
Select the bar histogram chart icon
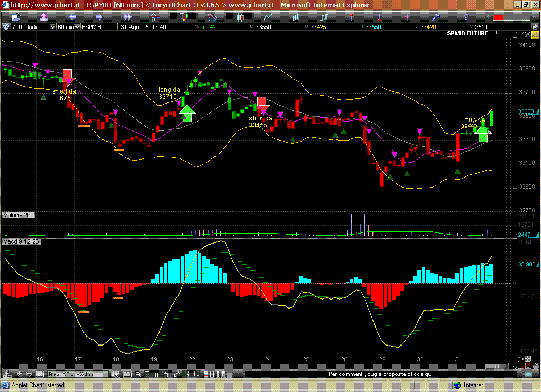[295, 17]
